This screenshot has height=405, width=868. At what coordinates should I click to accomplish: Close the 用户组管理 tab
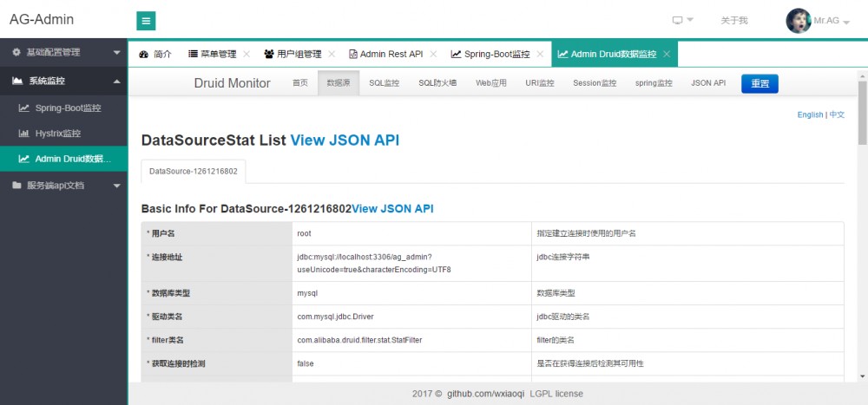[x=332, y=55]
